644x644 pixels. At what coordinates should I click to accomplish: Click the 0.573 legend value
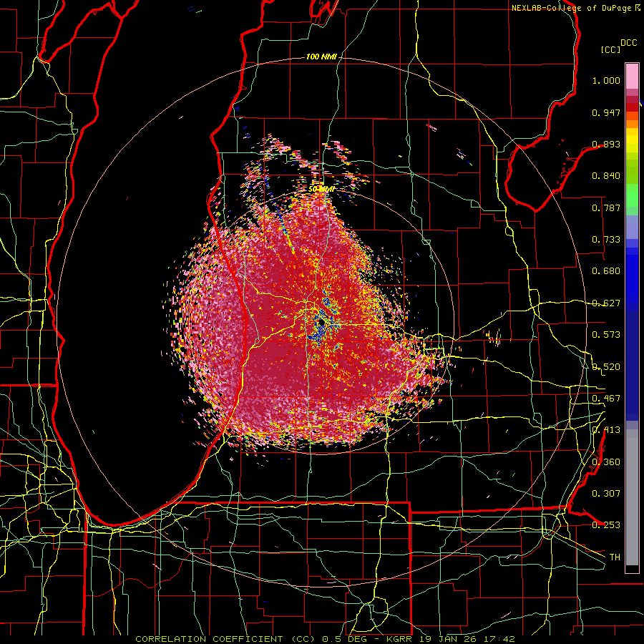606,335
